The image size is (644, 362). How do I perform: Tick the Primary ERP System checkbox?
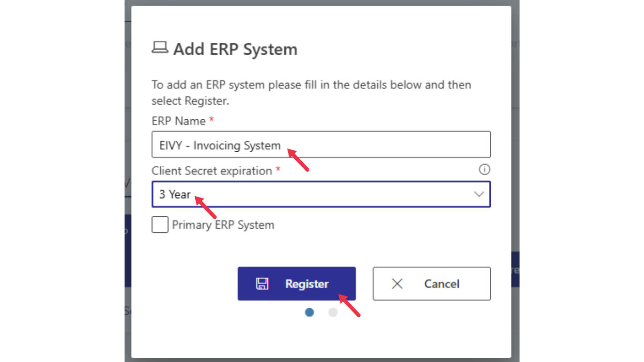[160, 225]
